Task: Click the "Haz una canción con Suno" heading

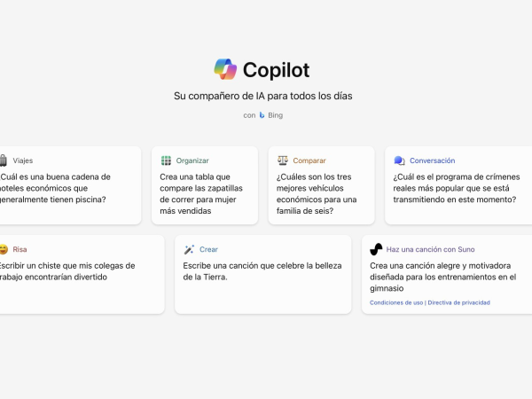Action: tap(430, 249)
